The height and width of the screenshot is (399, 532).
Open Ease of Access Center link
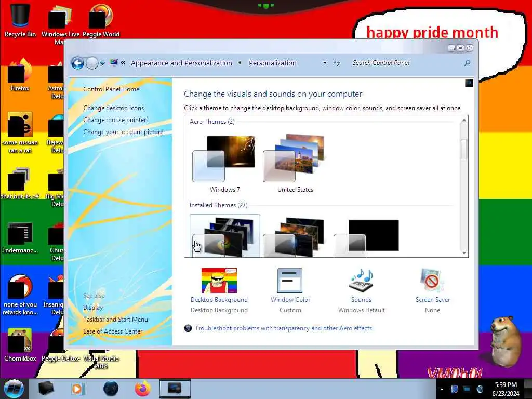point(113,331)
